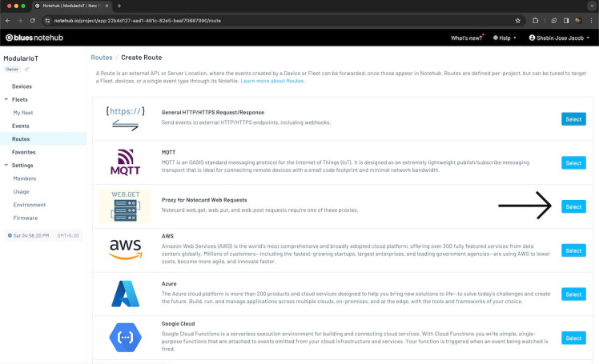Click the Create Route breadcrumb text

pyautogui.click(x=142, y=58)
